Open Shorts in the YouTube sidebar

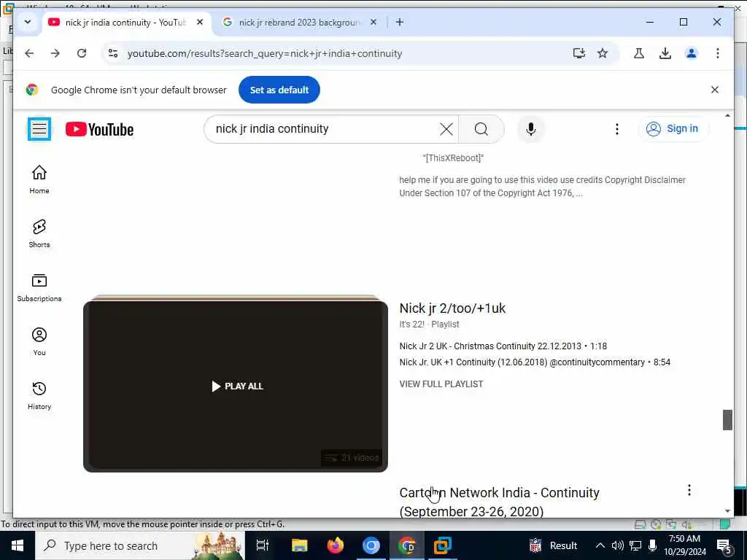[x=39, y=233]
